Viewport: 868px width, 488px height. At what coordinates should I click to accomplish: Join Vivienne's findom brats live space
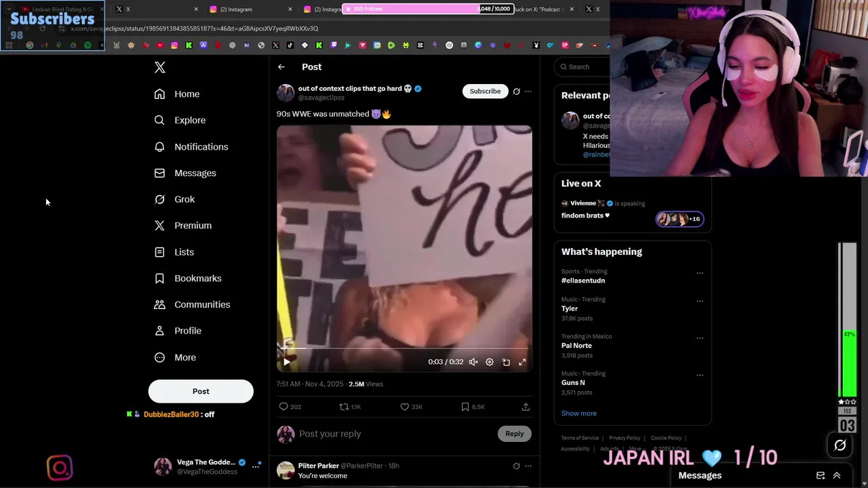point(633,210)
